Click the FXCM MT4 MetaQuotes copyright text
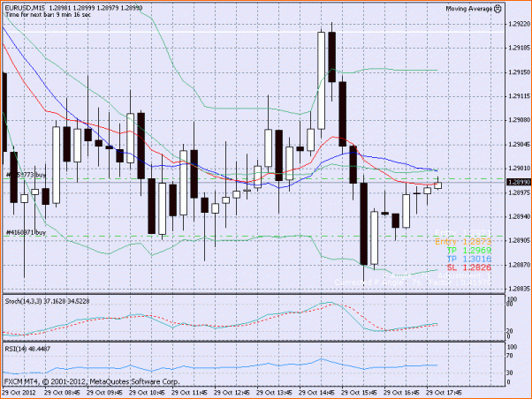Viewport: 532px width, 399px height. click(92, 381)
